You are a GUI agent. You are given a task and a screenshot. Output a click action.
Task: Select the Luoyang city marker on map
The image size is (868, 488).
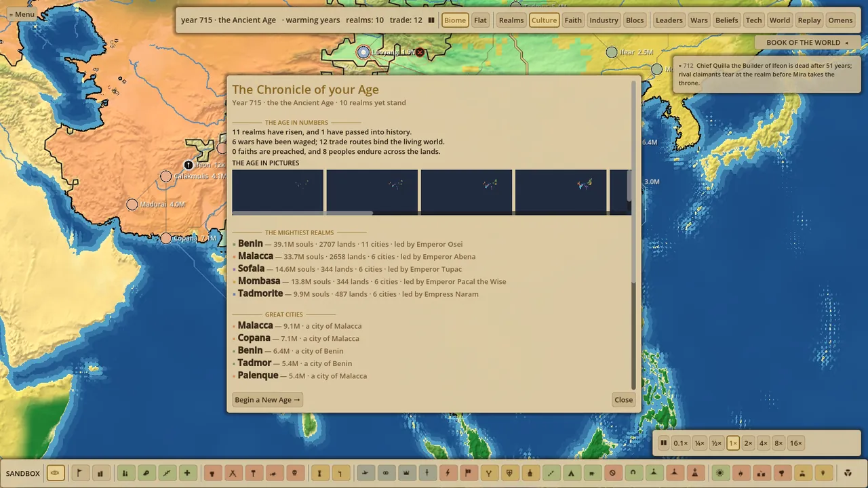(x=363, y=52)
